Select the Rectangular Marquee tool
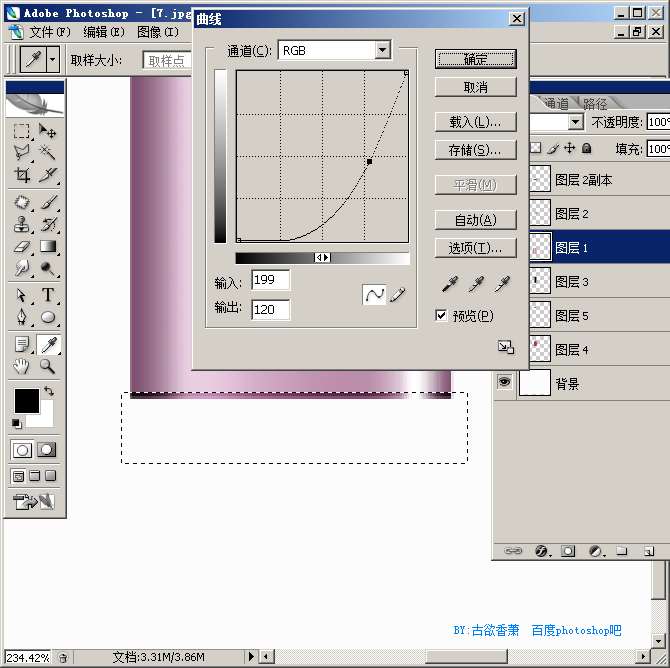Screen dimensions: 670x668 [x=21, y=131]
